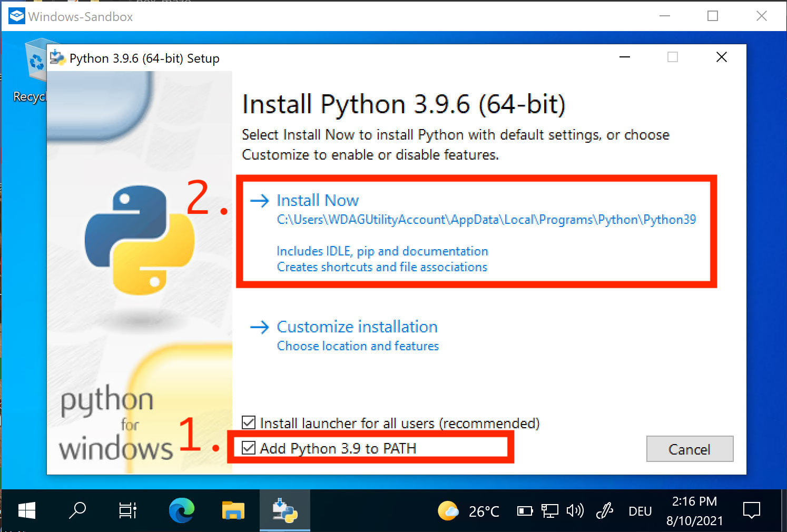The image size is (787, 532).
Task: Select Python installer taskbar icon
Action: 285,511
